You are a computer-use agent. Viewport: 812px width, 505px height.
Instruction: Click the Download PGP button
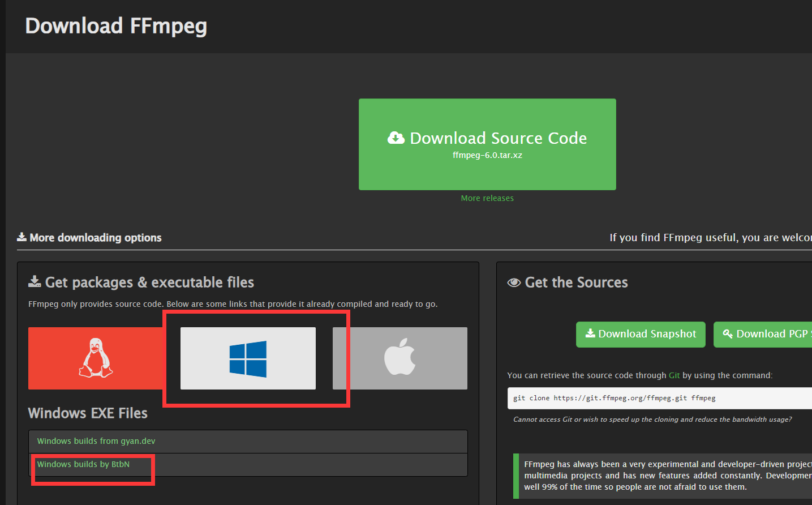pyautogui.click(x=763, y=334)
